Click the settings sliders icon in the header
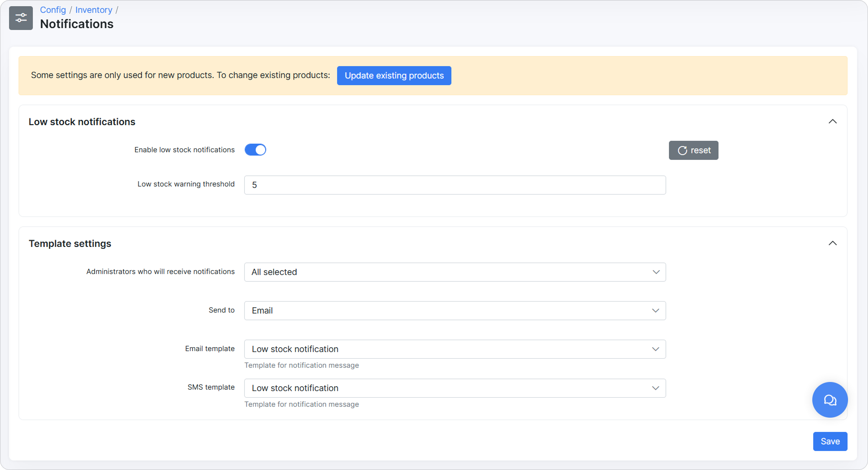This screenshot has width=868, height=470. pyautogui.click(x=20, y=18)
